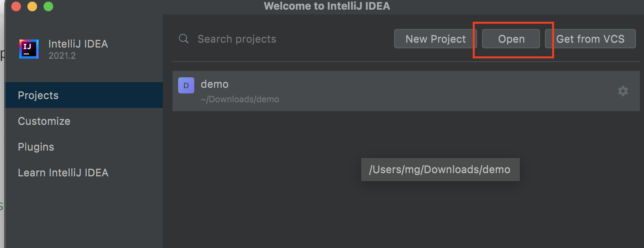The image size is (644, 248).
Task: Go to the Plugins section
Action: 36,147
